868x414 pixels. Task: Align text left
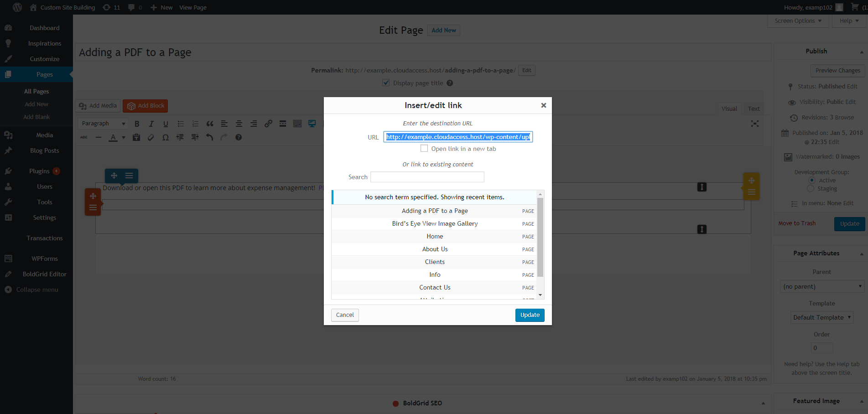(224, 124)
